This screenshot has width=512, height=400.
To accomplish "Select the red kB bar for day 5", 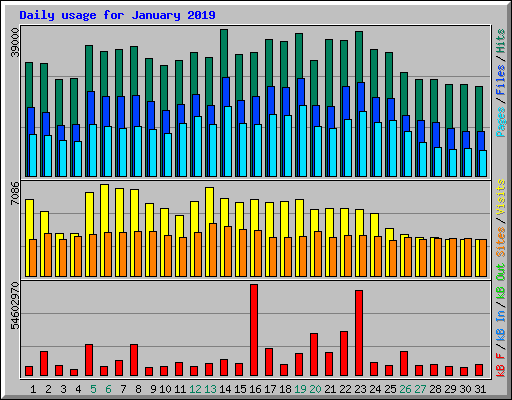I will pos(89,360).
